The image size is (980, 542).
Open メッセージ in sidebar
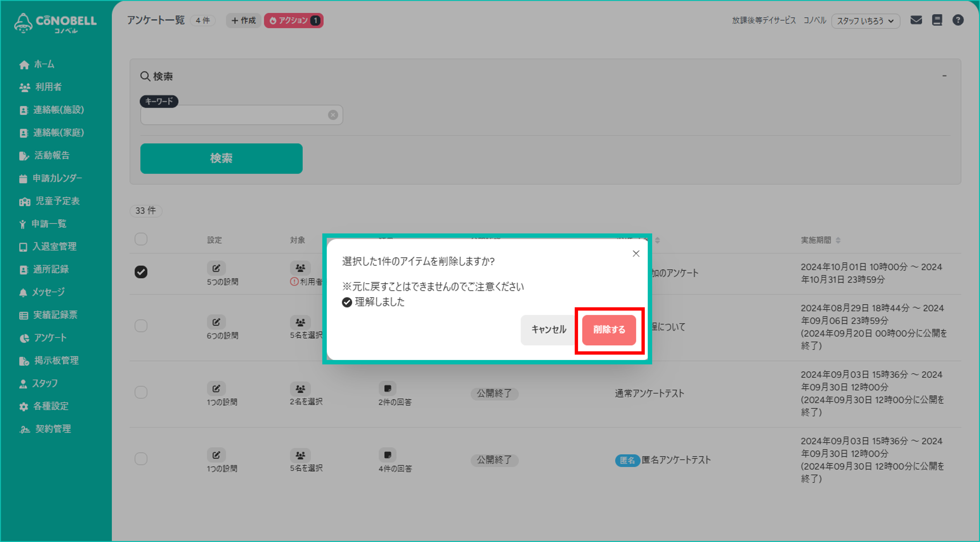point(42,292)
